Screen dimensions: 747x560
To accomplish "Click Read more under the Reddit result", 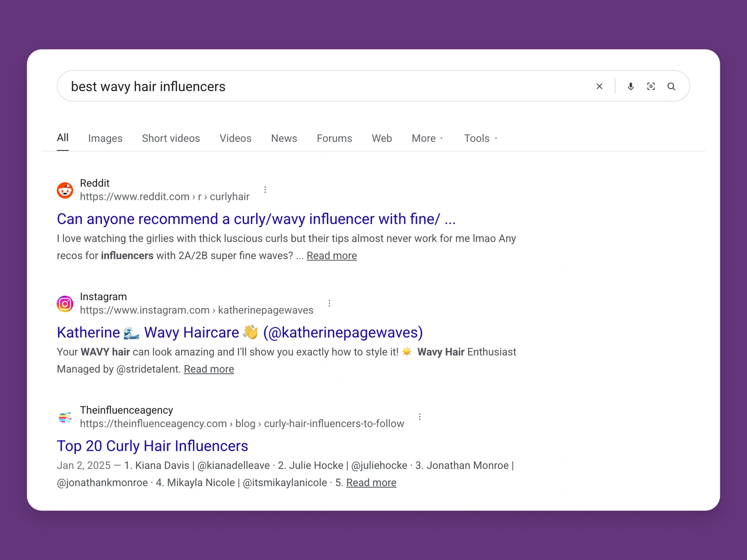I will [331, 256].
